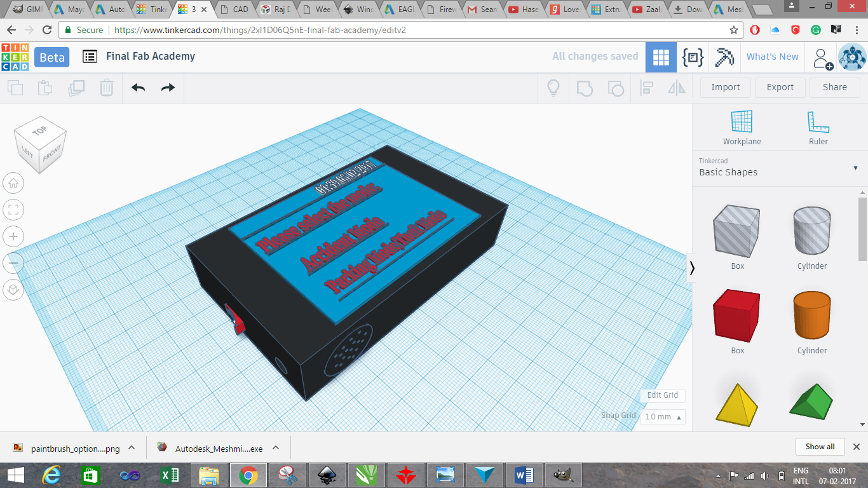Viewport: 868px width, 488px height.
Task: Click the Edit Grid button
Action: 663,395
